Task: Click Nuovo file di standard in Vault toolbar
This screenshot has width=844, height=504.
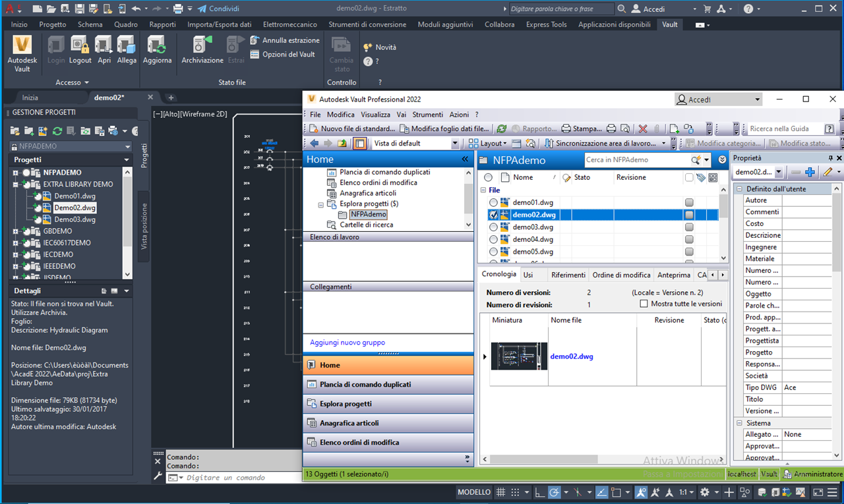Action: (x=351, y=128)
